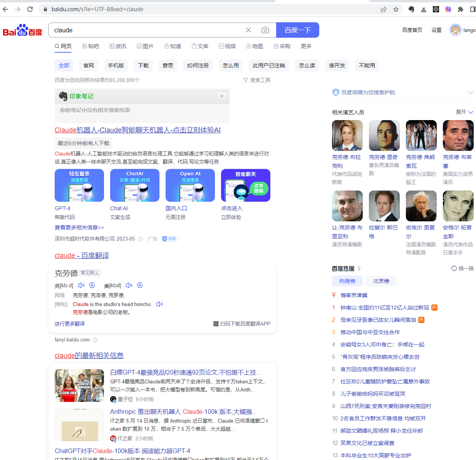
Task: Click the GPT-4 轻松登录 ad image
Action: tap(79, 186)
